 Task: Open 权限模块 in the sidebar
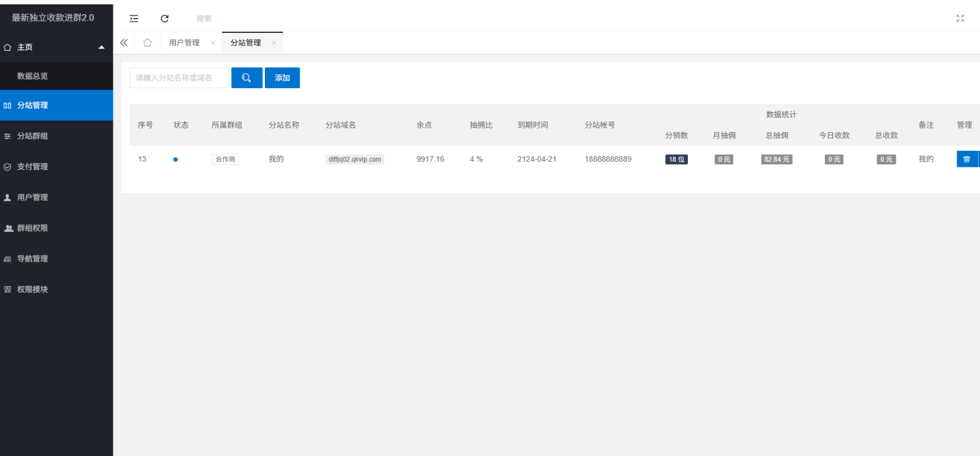point(56,289)
